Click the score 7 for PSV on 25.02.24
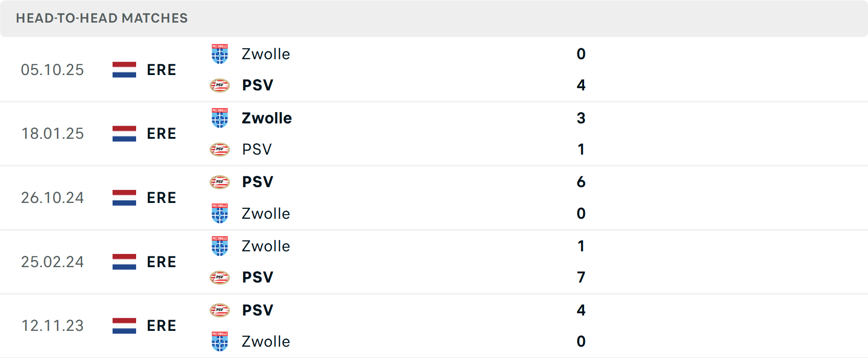Viewport: 868px width, 358px height. pos(581,278)
